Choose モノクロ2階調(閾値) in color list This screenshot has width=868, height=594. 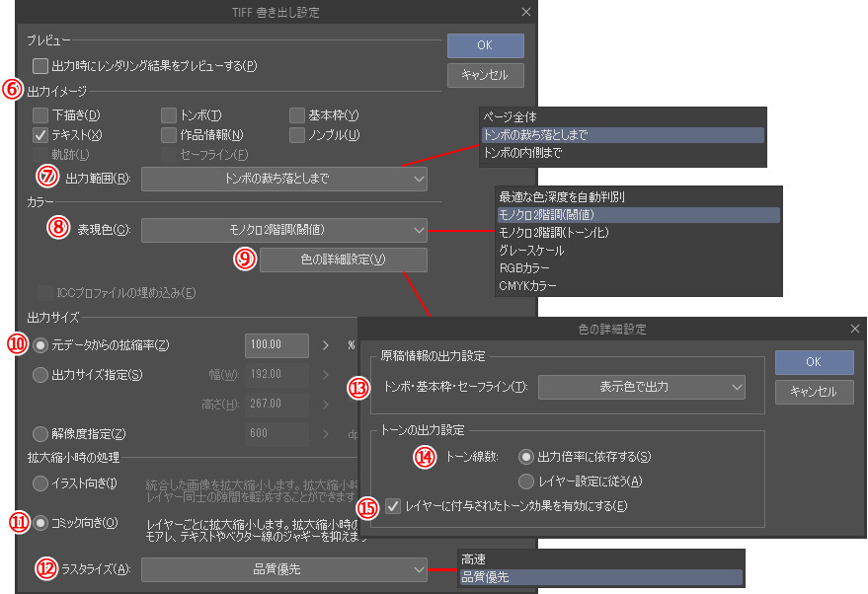click(x=638, y=214)
